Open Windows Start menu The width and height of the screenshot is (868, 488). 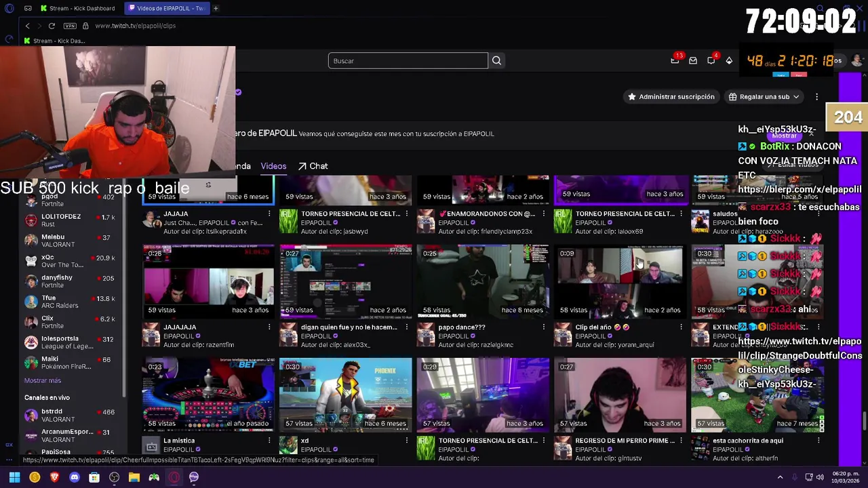coord(14,477)
